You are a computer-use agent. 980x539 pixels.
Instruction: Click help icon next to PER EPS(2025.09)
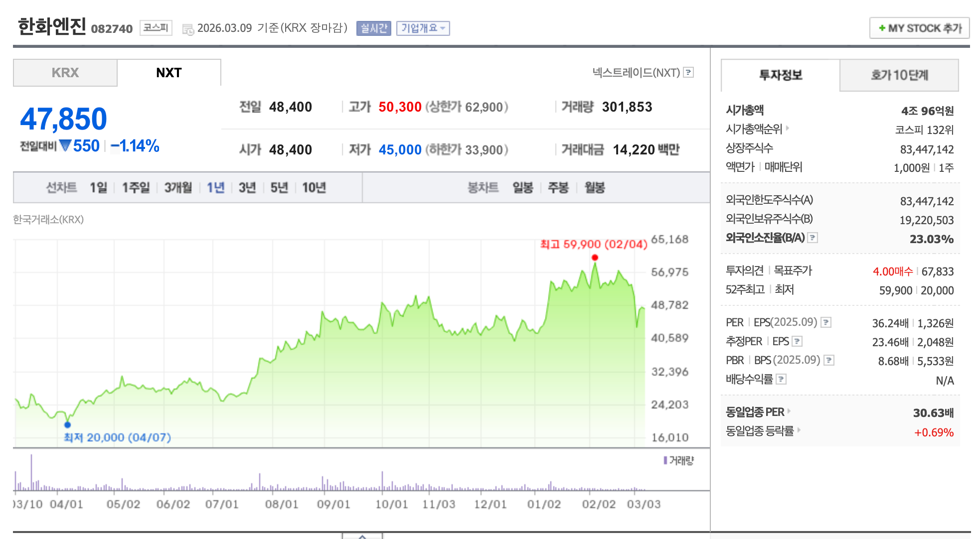pos(826,322)
